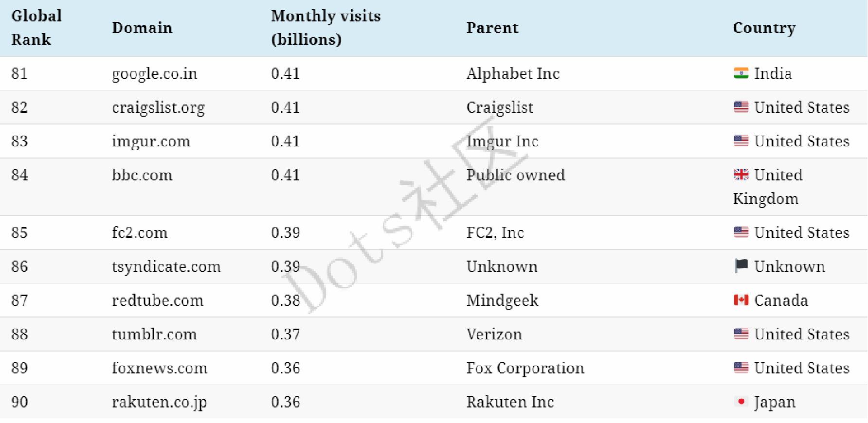868x423 pixels.
Task: Click the US flag in imgur.com row
Action: 741,141
